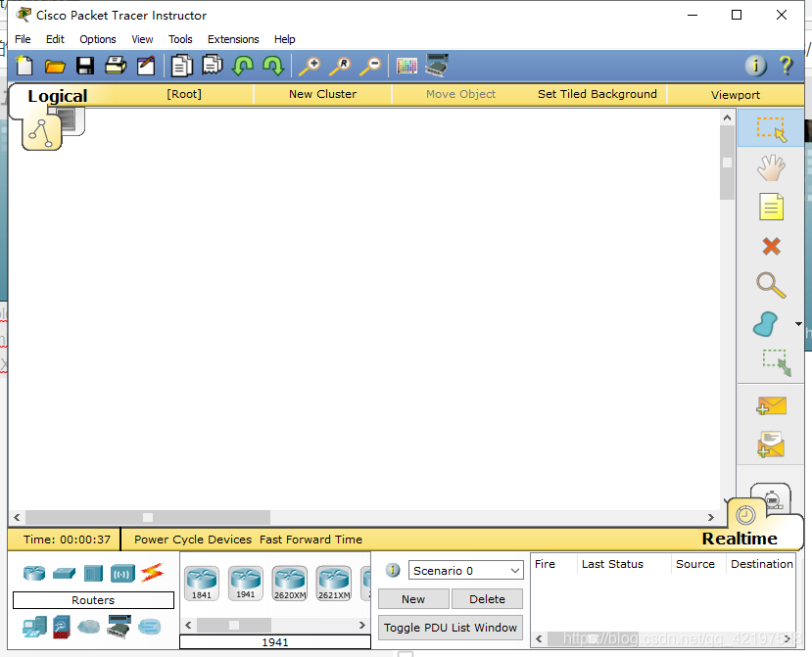812x657 pixels.
Task: Create a new file with New icon
Action: coord(24,66)
